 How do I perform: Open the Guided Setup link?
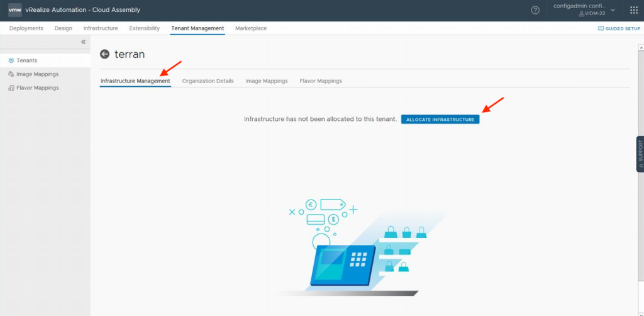pyautogui.click(x=619, y=28)
